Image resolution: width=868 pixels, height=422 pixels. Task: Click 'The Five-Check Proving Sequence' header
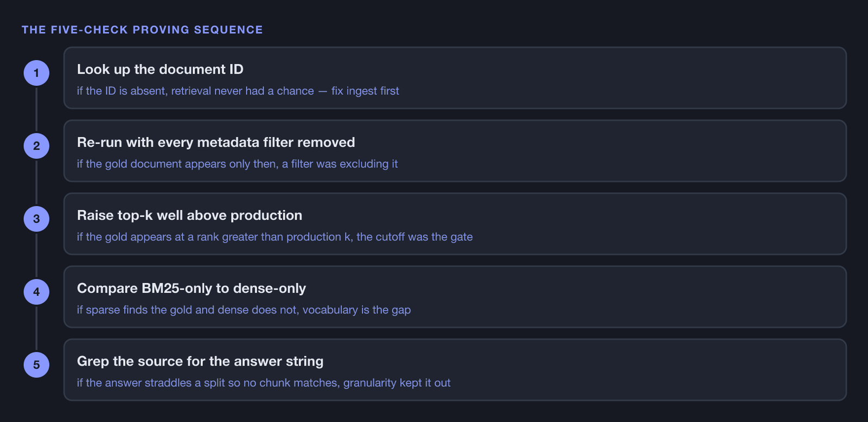point(142,30)
